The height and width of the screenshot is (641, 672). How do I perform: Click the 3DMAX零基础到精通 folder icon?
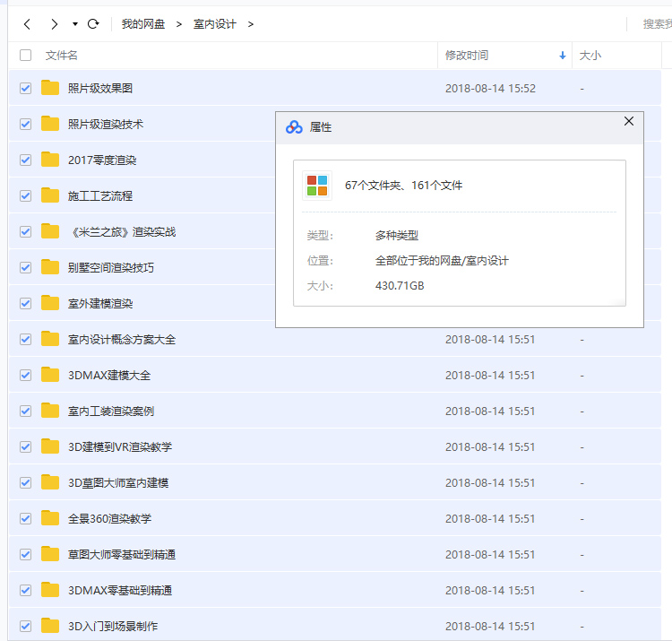(x=50, y=590)
